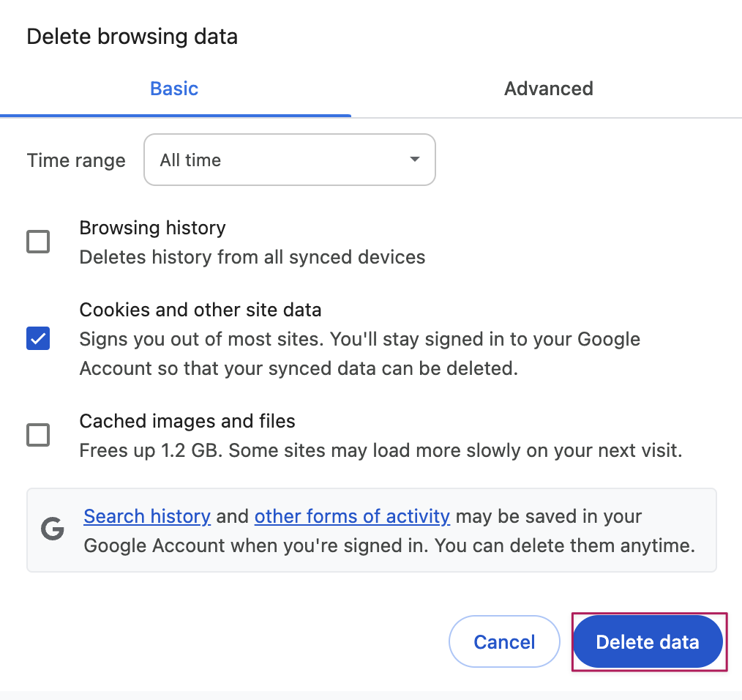Select the Basic tab

(174, 89)
